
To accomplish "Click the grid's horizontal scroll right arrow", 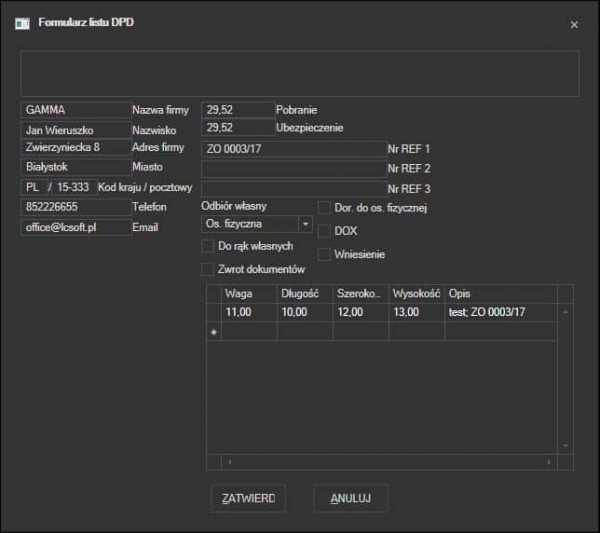I will (x=549, y=463).
